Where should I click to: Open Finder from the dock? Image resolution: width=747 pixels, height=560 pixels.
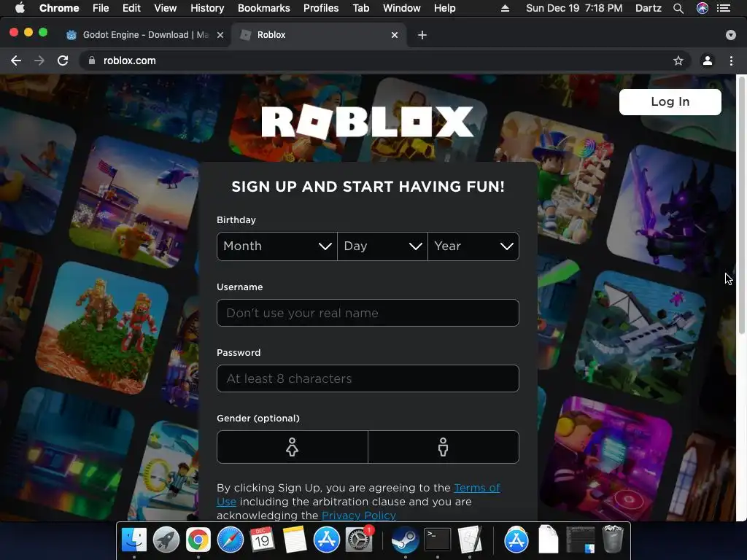[x=134, y=540]
